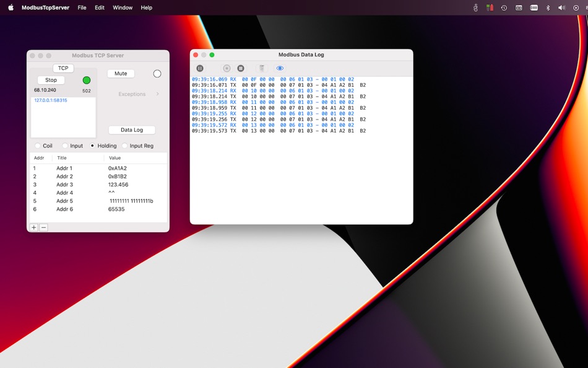Click the record icon in Data Log toolbar
The image size is (588, 368).
pos(227,68)
